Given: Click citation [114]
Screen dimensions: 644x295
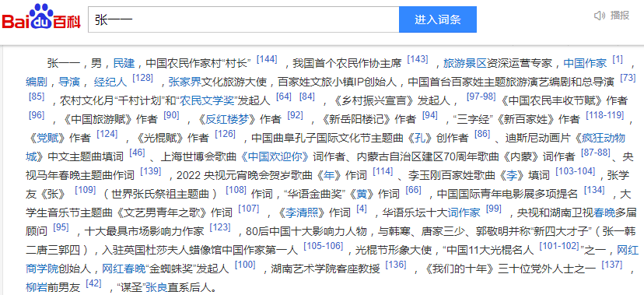Looking at the screenshot, I should 383,171.
